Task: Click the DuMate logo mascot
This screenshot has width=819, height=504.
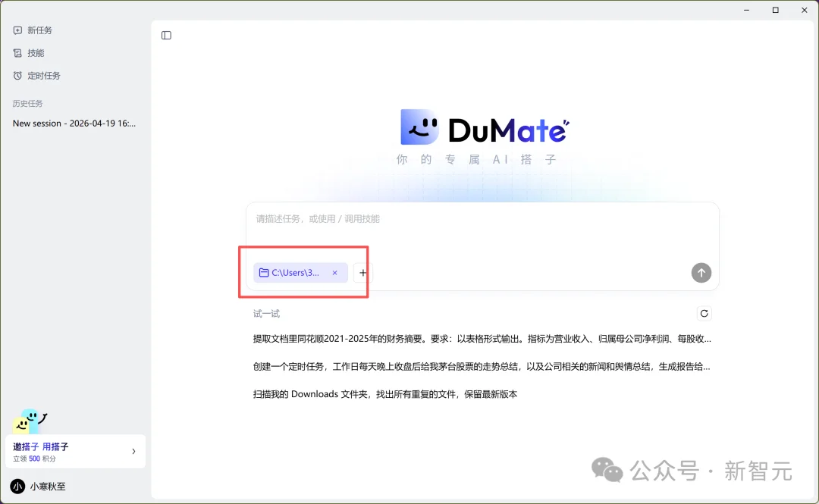Action: point(420,125)
